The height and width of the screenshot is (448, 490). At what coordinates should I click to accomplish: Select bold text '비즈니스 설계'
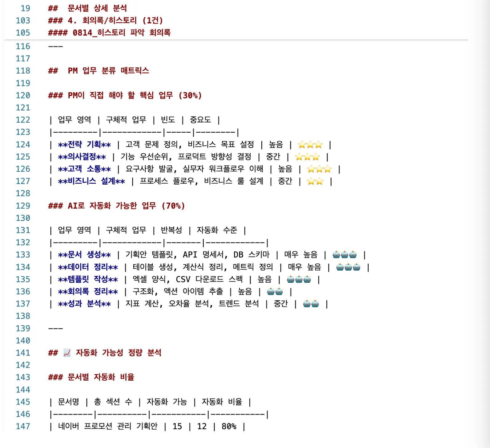point(91,181)
